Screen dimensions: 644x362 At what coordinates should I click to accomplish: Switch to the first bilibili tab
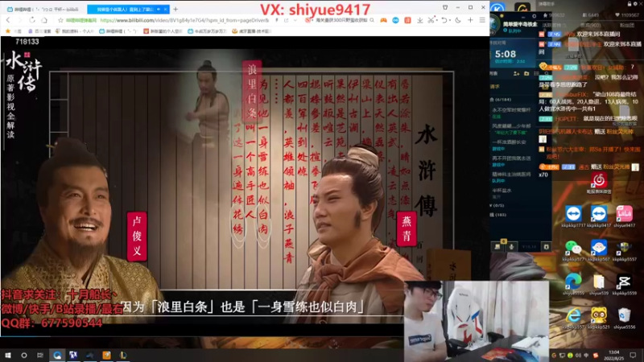[43, 9]
